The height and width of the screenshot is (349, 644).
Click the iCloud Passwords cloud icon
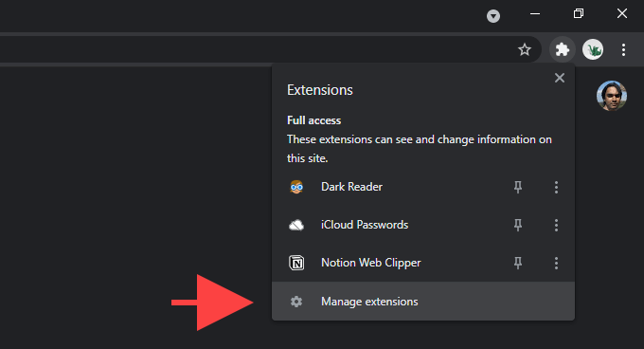point(296,225)
